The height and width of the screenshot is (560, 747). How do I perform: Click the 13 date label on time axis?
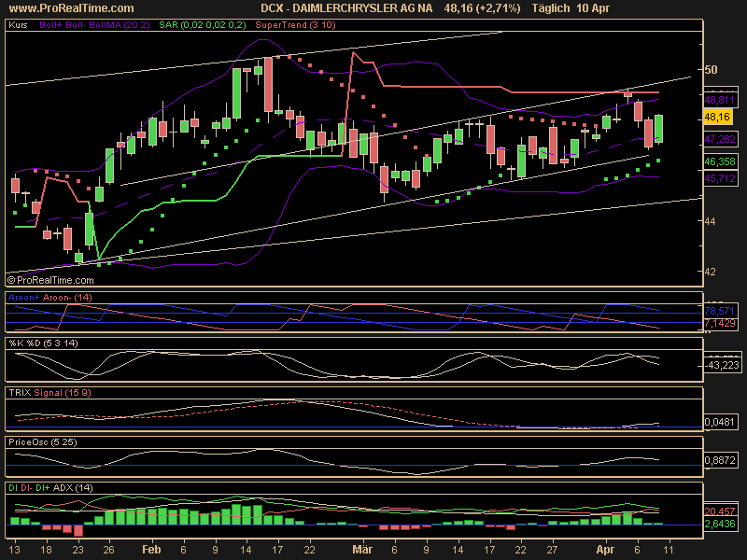[x=14, y=550]
